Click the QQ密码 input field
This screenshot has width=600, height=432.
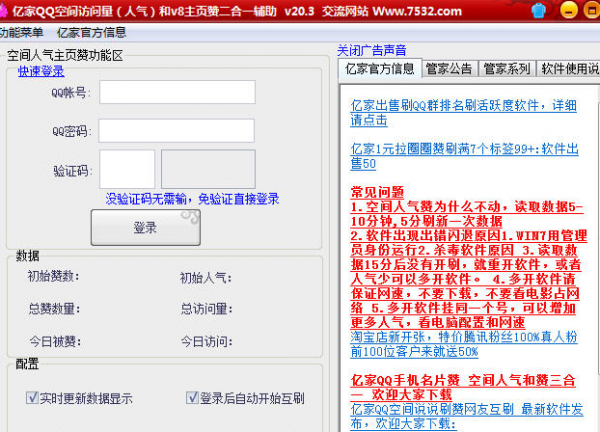pos(176,130)
